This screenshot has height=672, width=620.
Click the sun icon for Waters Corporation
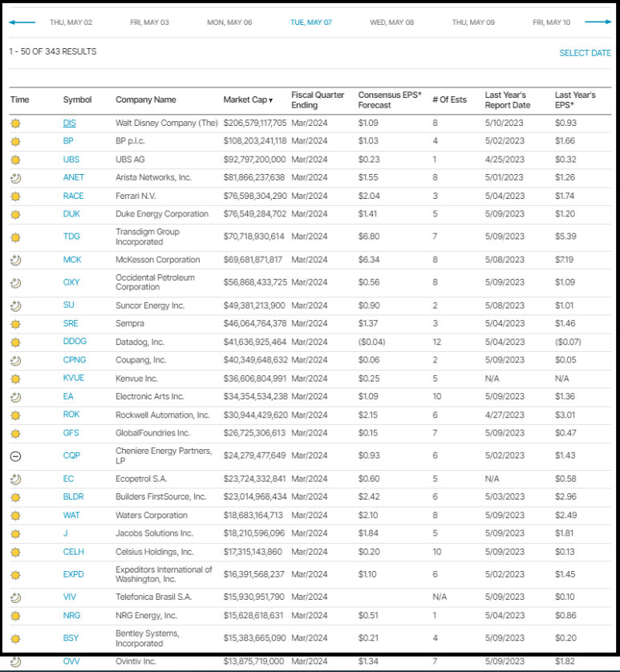(15, 516)
